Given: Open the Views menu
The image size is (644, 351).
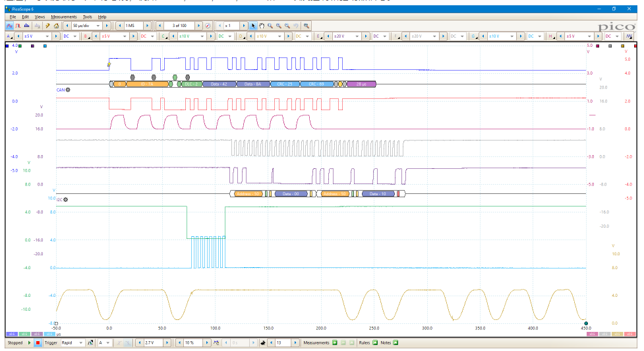Looking at the screenshot, I should point(40,17).
